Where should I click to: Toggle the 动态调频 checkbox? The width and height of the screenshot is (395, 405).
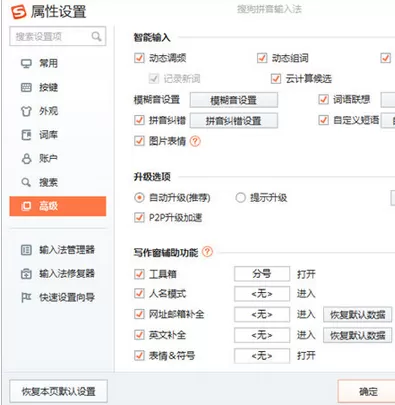tap(139, 58)
